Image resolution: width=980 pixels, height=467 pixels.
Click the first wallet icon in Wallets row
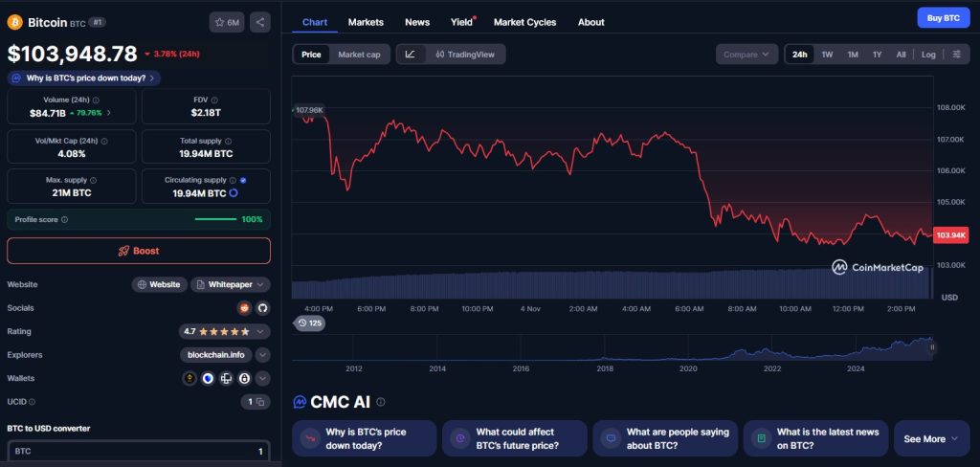[x=190, y=378]
